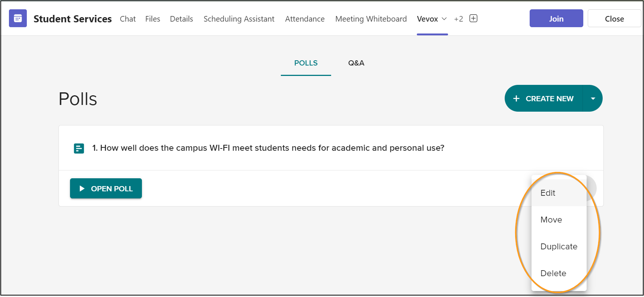This screenshot has height=297, width=644.
Task: Click the play icon on Open Poll
Action: 82,188
